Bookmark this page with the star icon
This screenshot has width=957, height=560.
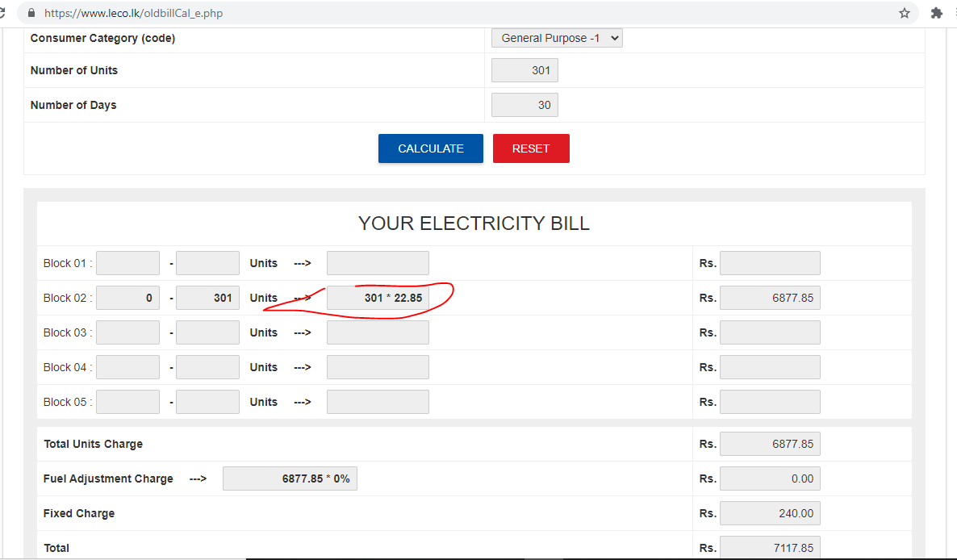pos(904,13)
